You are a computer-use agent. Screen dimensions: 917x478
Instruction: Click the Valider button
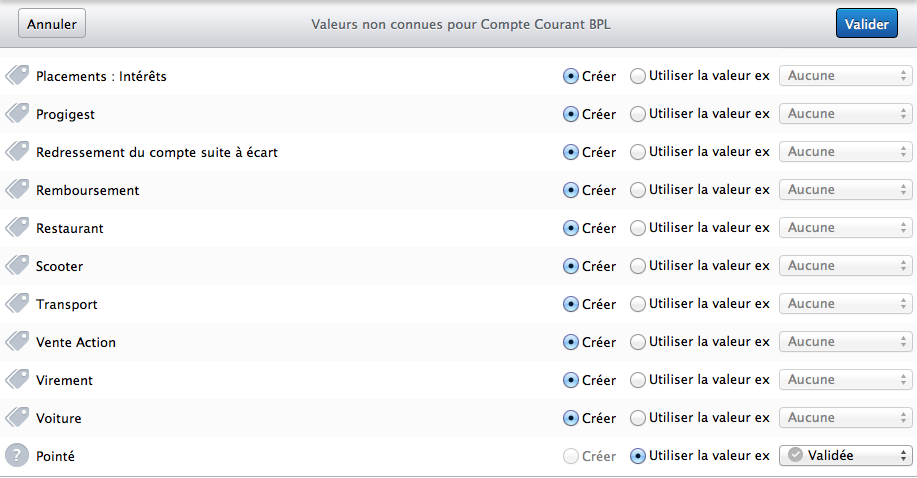pyautogui.click(x=867, y=23)
